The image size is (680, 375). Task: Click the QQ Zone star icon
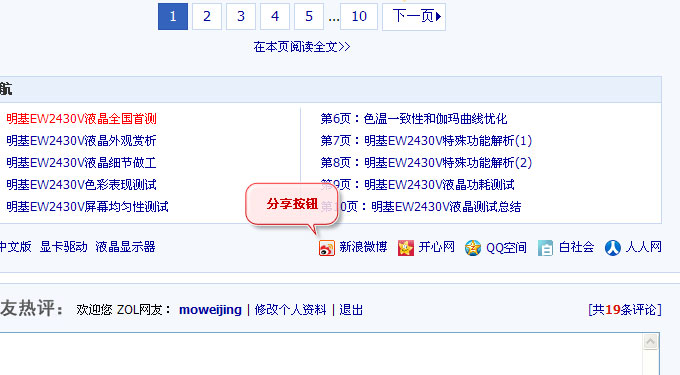pyautogui.click(x=473, y=248)
